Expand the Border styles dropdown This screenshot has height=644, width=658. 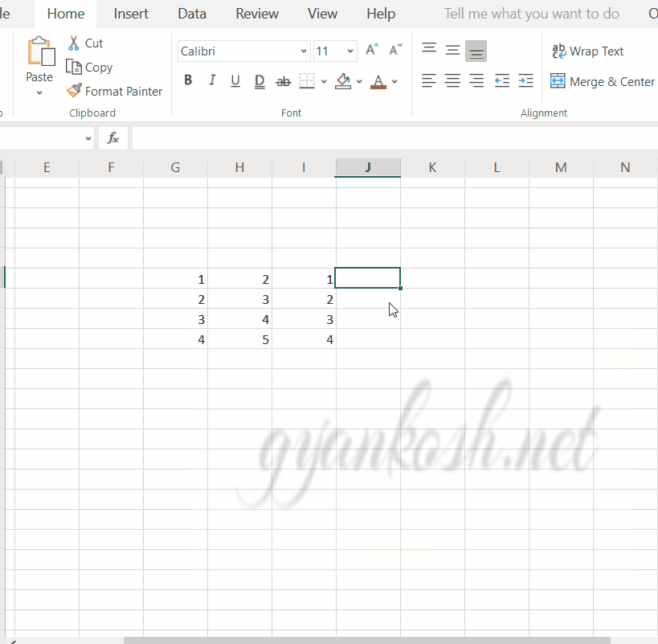coord(324,80)
